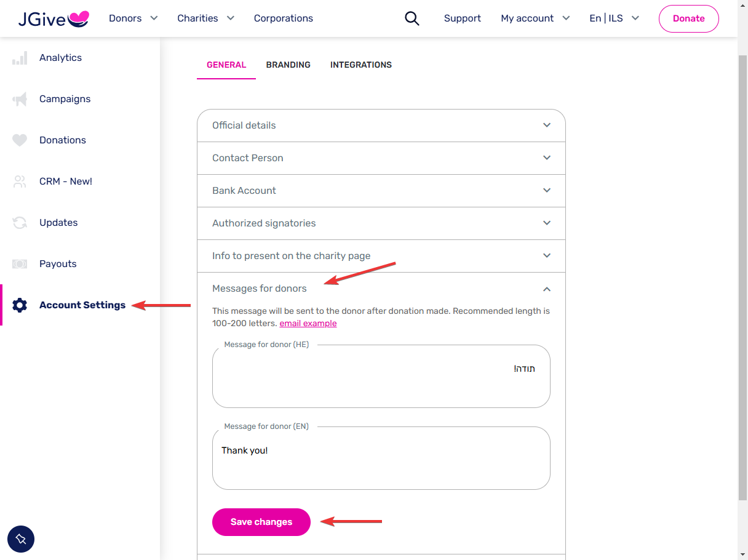This screenshot has height=560, width=748.
Task: Open the En | ILS language selector
Action: pos(614,18)
